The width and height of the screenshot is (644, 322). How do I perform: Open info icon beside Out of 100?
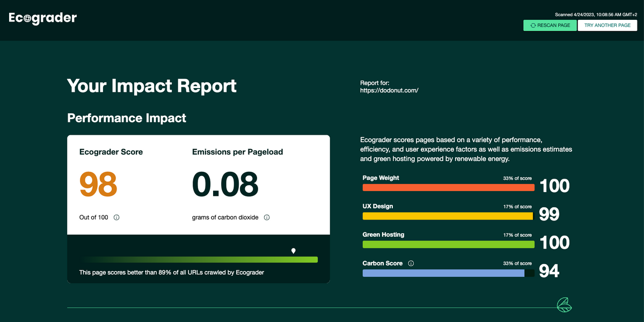point(116,217)
